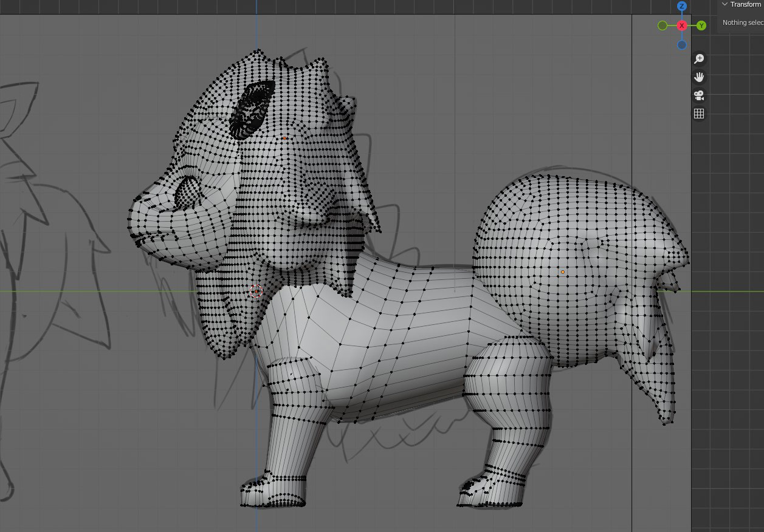Toggle orthographic view with the grid icon

[699, 114]
